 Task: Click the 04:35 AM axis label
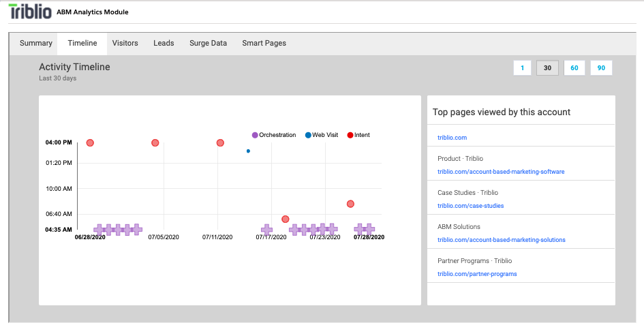coord(59,230)
